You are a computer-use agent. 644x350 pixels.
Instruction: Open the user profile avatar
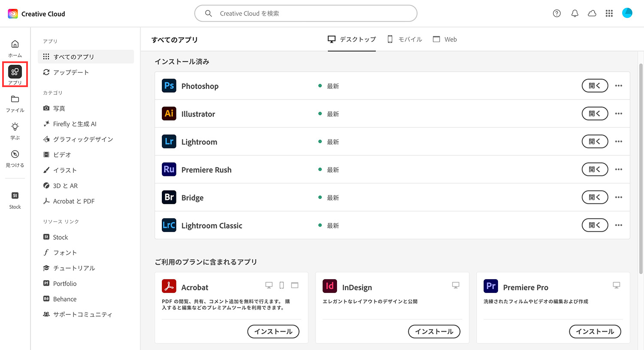(627, 13)
